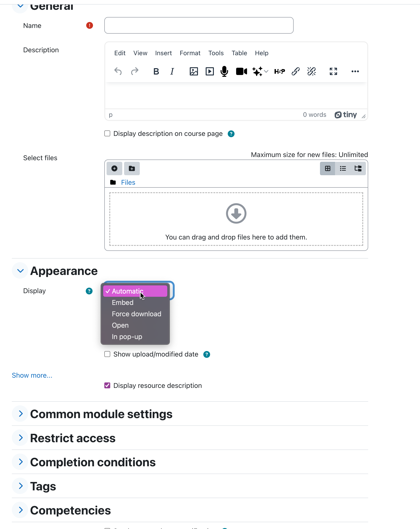Start audio recording with microphone icon
420x529 pixels.
(224, 71)
